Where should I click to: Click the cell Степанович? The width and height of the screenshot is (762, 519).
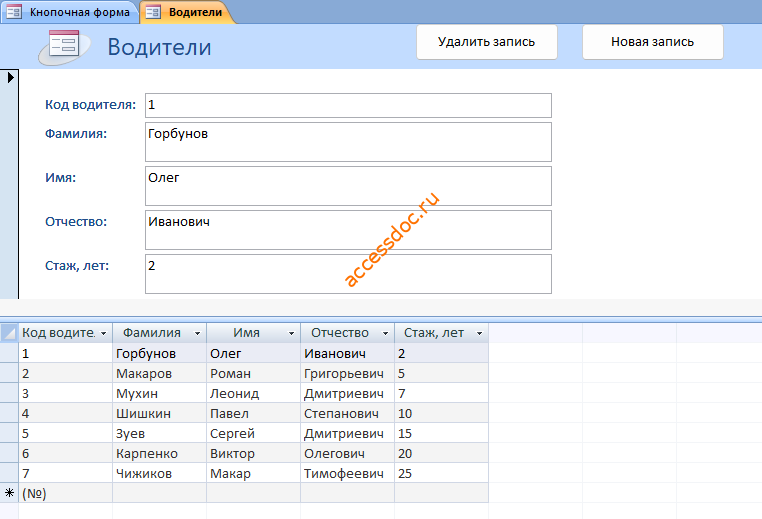(x=347, y=413)
